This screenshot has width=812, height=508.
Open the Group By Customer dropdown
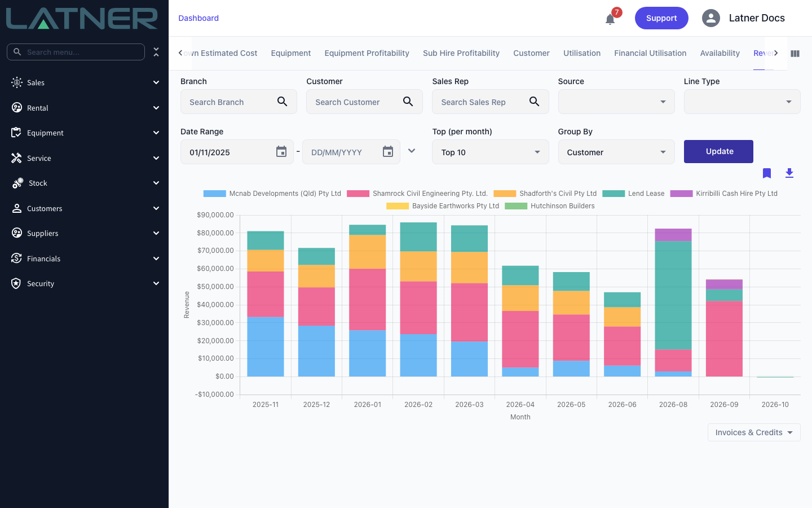point(616,152)
